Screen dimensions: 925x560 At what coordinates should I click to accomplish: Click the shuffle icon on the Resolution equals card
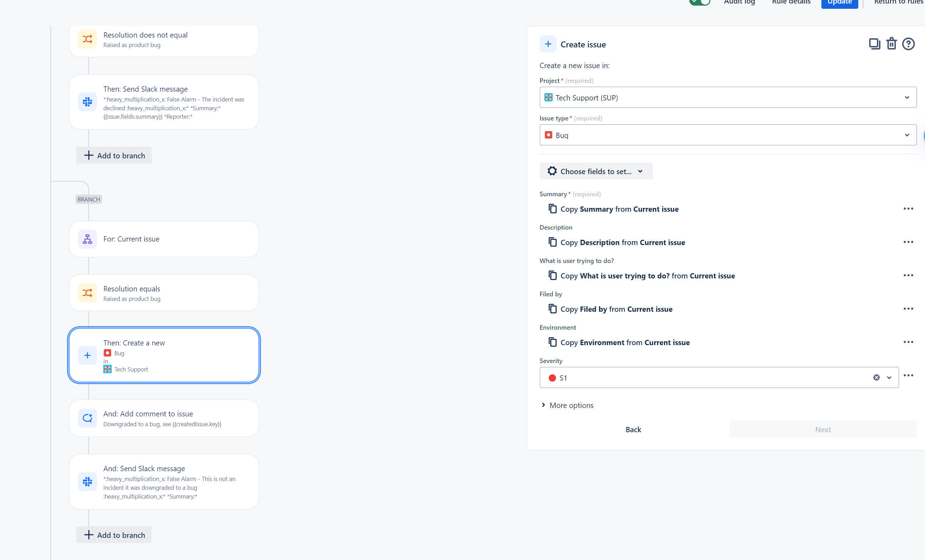87,293
